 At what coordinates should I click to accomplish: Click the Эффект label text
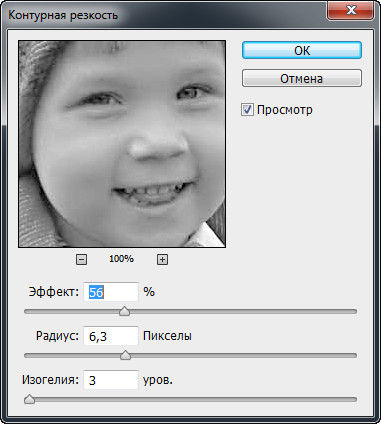point(54,292)
